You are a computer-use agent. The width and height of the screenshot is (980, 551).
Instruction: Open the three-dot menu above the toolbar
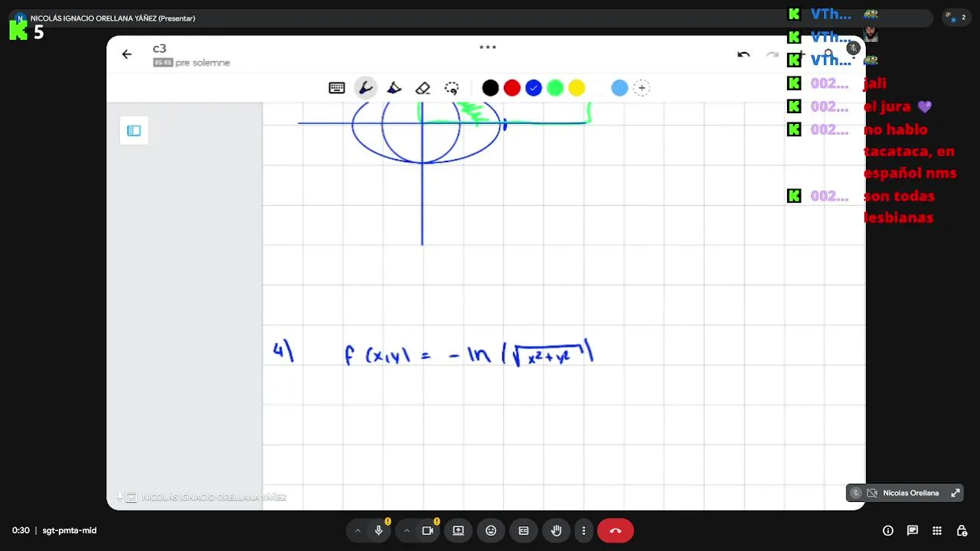pos(488,47)
